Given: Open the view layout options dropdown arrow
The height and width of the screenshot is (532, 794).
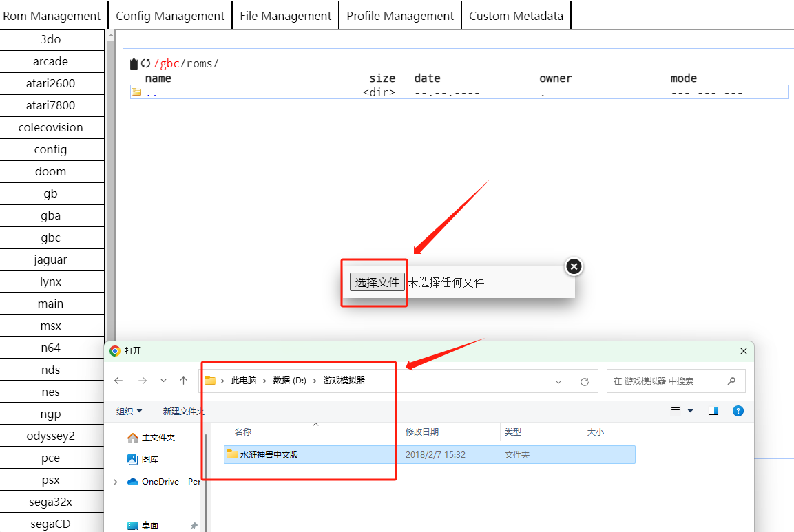Looking at the screenshot, I should [x=690, y=411].
